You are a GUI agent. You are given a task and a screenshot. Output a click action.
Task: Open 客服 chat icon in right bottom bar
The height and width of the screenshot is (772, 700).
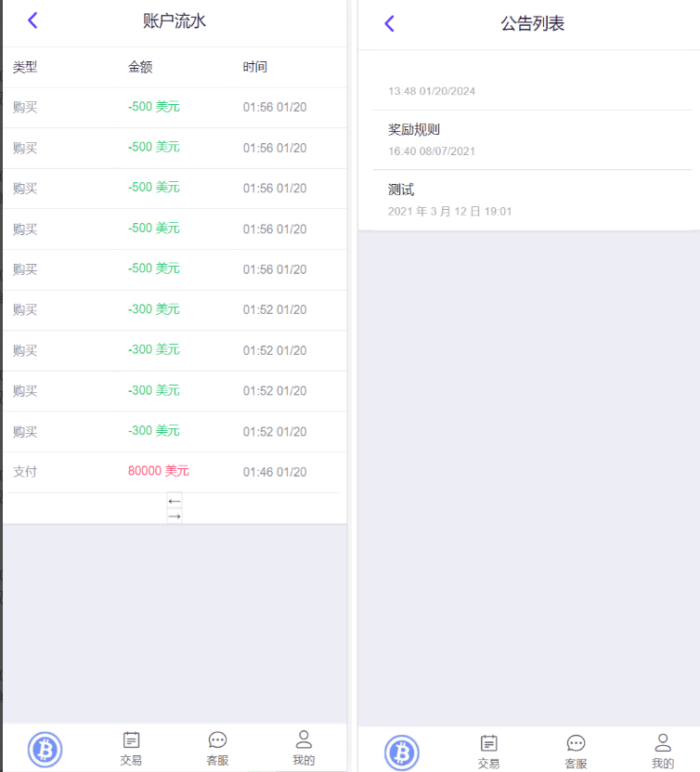point(576,752)
